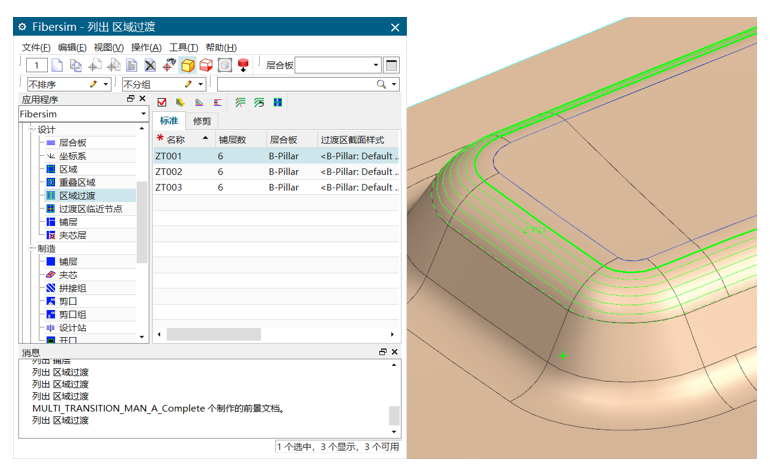
Task: Undock the 应用程序 panel with float button
Action: [x=130, y=99]
